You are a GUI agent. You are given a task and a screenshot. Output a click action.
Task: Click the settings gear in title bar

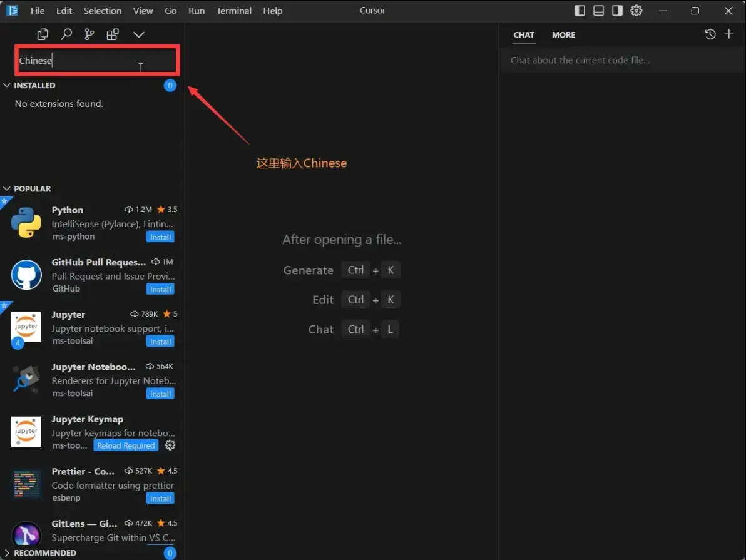pyautogui.click(x=636, y=11)
